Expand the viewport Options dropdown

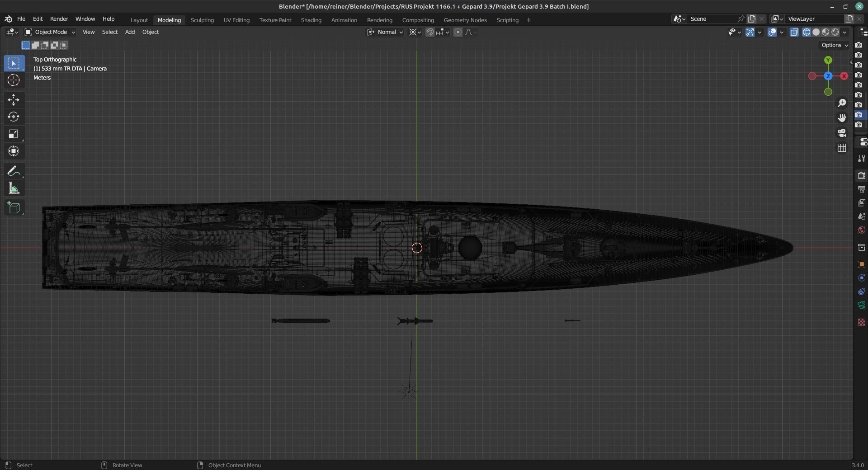(835, 45)
